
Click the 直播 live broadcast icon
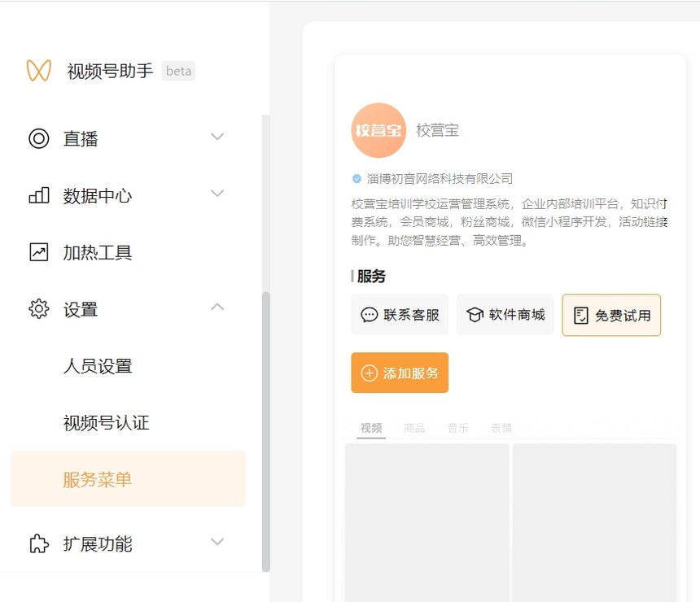39,138
